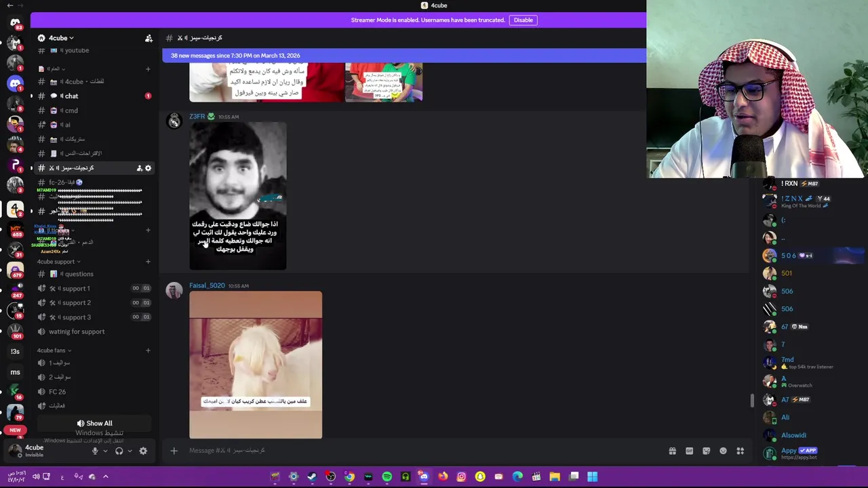The image size is (868, 488).
Task: Open the 'youtube' text channel
Action: point(95,51)
